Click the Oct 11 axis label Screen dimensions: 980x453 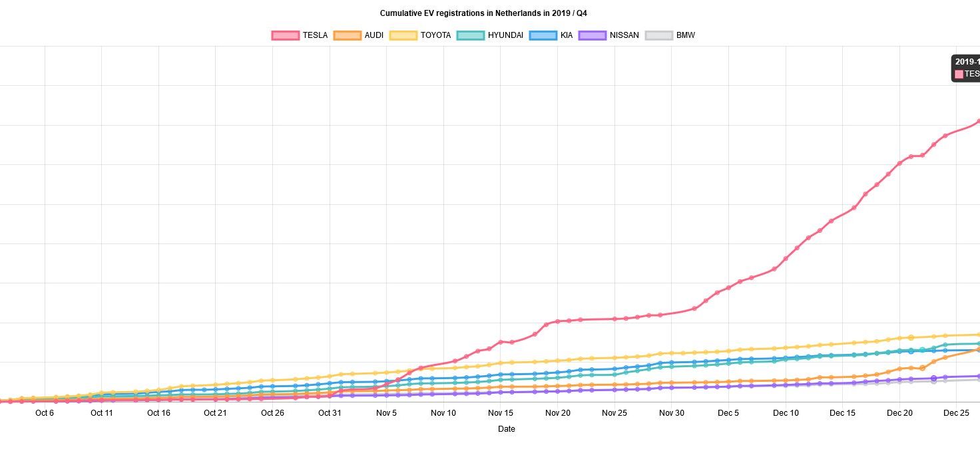click(102, 413)
